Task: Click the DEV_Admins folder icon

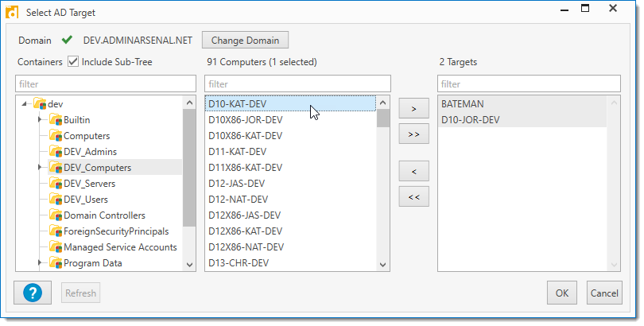Action: click(x=55, y=152)
